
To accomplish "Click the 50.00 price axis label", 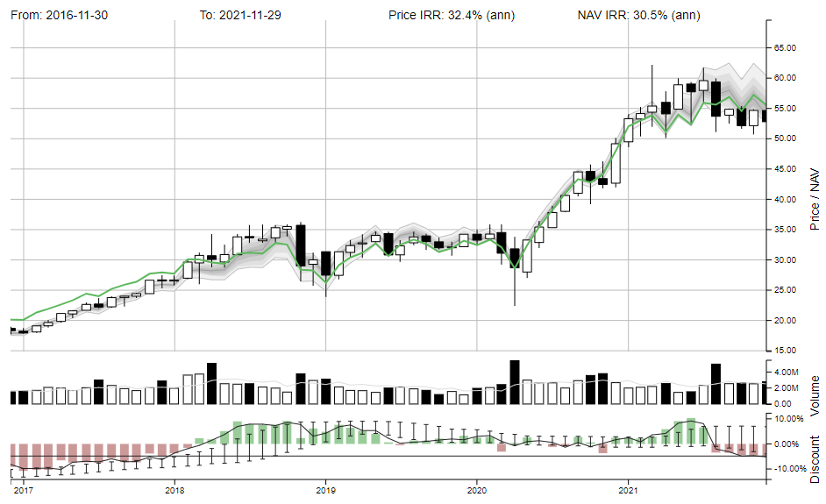I will pyautogui.click(x=785, y=138).
